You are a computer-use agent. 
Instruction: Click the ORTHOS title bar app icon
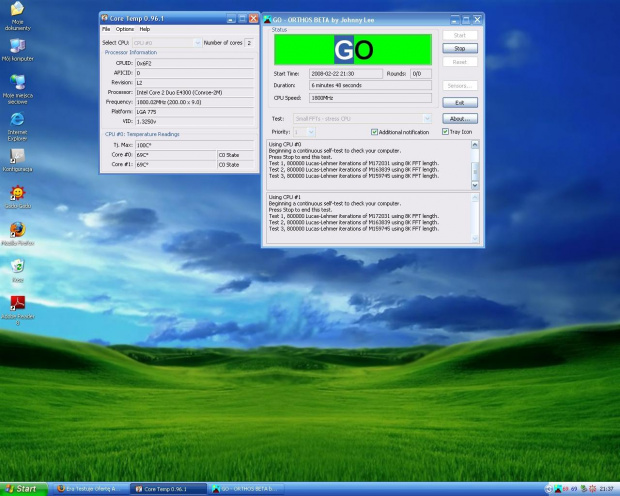(x=268, y=20)
